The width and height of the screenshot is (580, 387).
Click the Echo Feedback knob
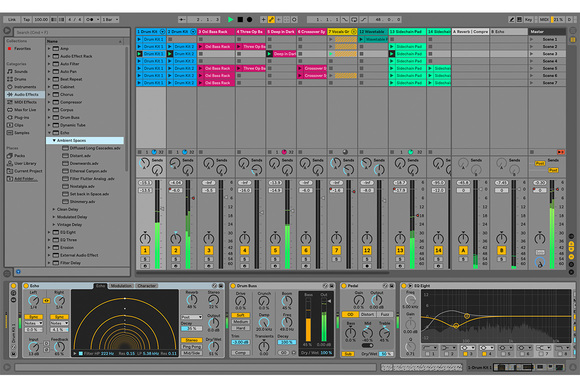click(59, 347)
